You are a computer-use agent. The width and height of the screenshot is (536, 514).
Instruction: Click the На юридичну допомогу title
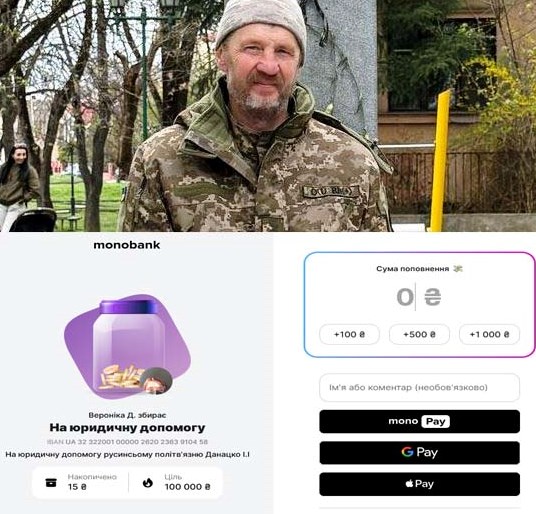click(127, 428)
